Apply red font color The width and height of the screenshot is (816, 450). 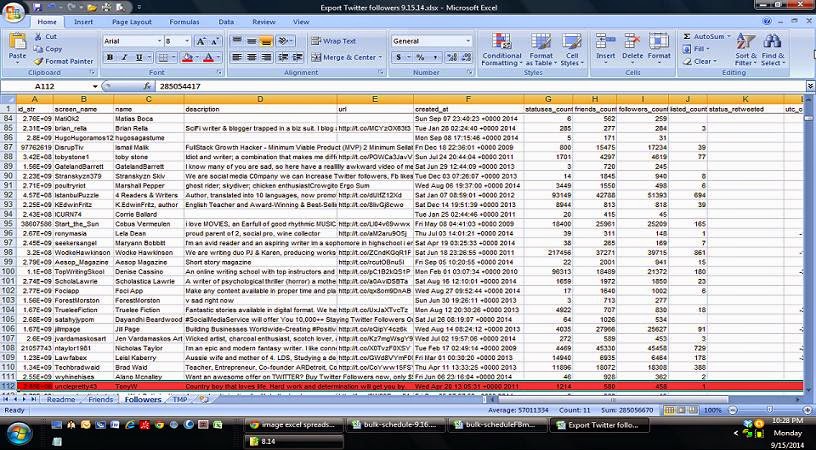209,58
